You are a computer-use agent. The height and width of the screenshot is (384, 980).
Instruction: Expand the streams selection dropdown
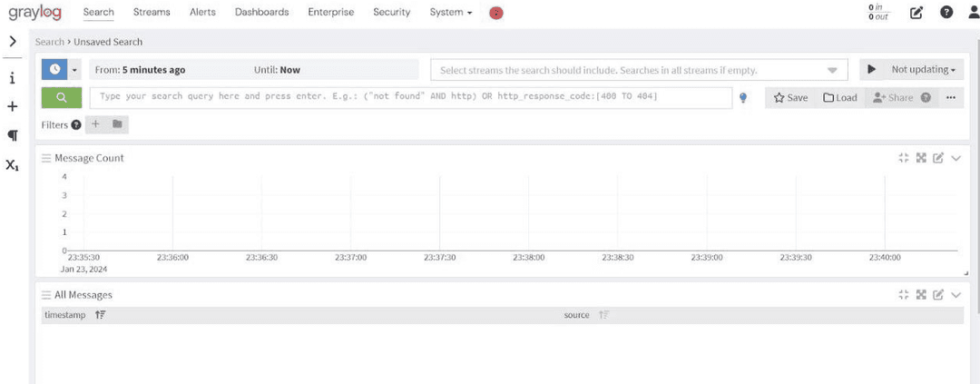pos(832,71)
